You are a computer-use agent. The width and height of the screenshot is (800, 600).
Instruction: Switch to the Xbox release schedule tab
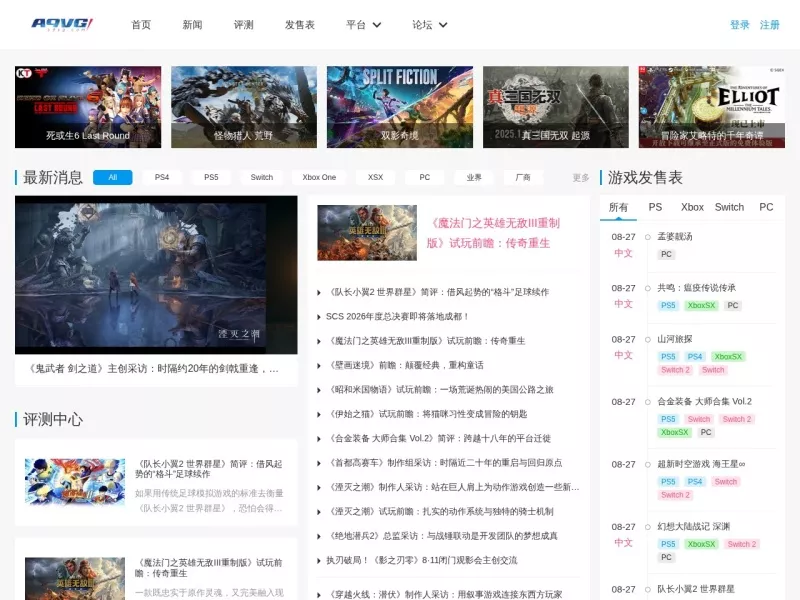[x=692, y=207]
